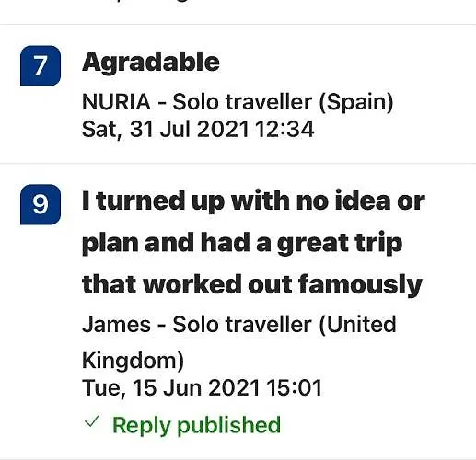Open the review titled Agradable
Image resolution: width=476 pixels, height=460 pixels.
[151, 63]
